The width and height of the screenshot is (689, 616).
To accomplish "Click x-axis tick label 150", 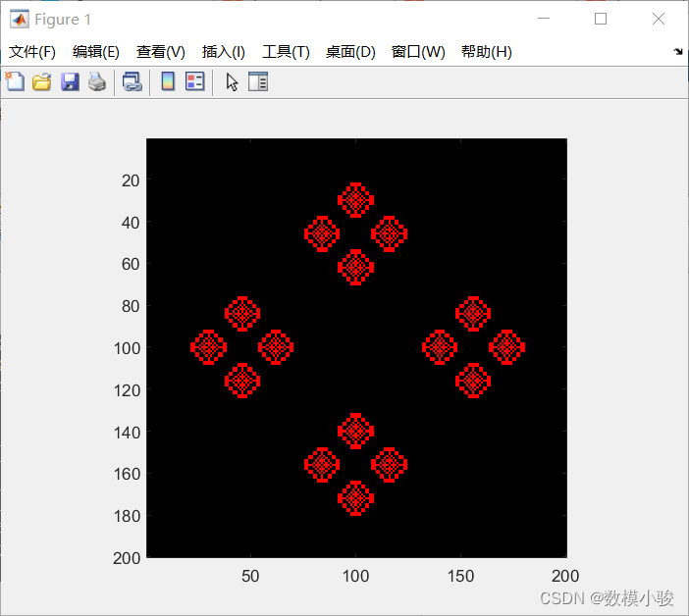I will pyautogui.click(x=460, y=576).
